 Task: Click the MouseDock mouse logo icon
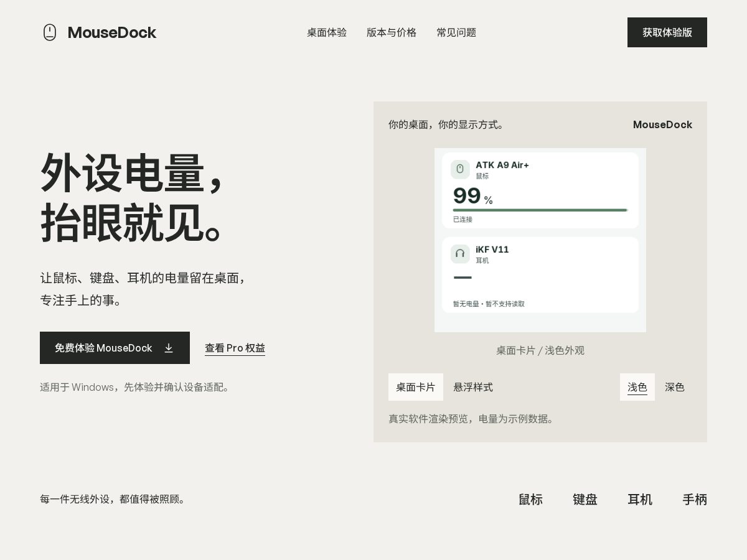[x=50, y=32]
